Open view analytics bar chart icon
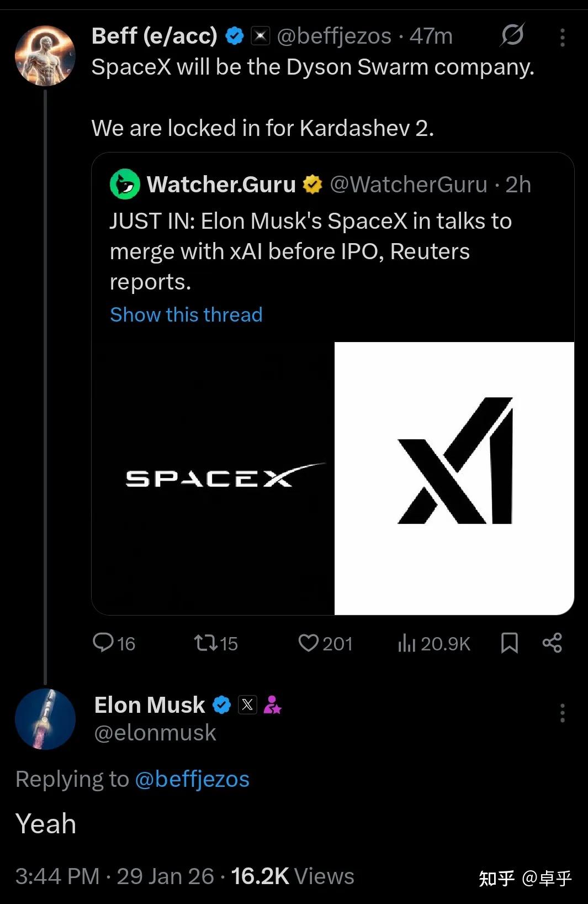The width and height of the screenshot is (588, 904). pyautogui.click(x=406, y=643)
